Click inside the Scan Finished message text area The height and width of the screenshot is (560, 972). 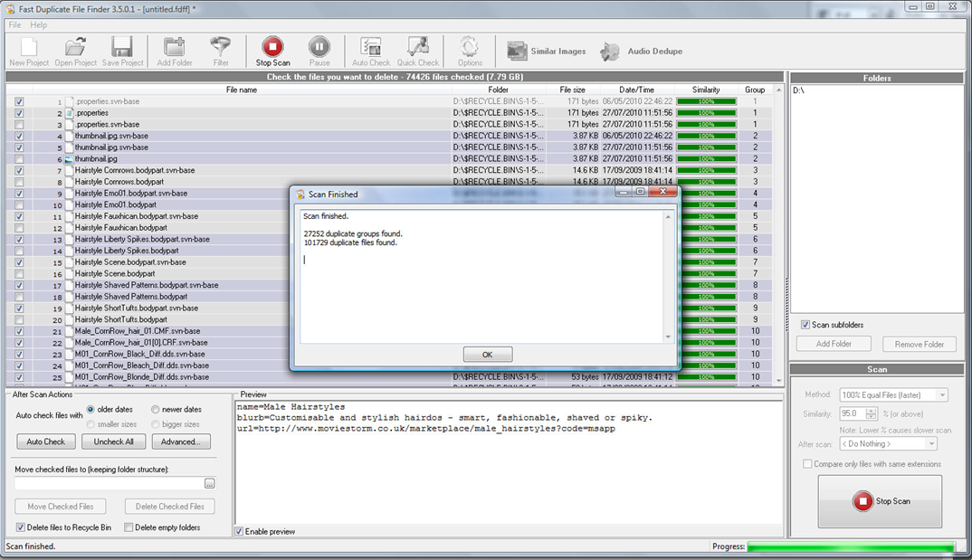482,276
